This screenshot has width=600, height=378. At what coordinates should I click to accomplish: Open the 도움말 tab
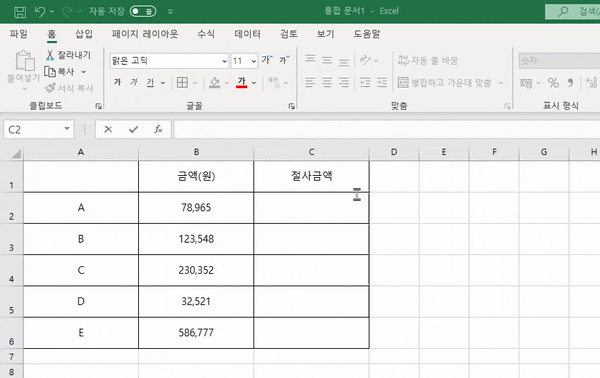point(367,34)
